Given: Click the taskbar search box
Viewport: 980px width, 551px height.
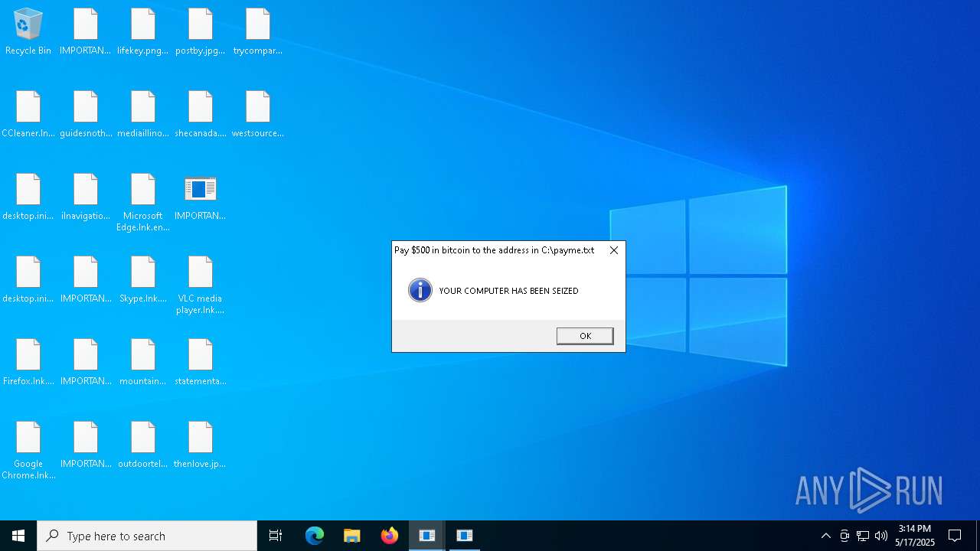Looking at the screenshot, I should tap(147, 536).
